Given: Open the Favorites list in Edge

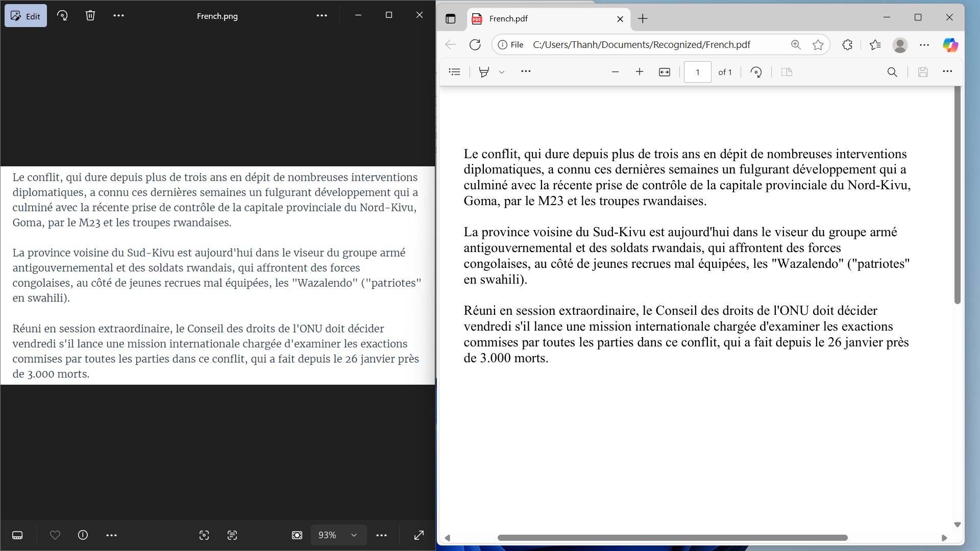Looking at the screenshot, I should tap(875, 45).
